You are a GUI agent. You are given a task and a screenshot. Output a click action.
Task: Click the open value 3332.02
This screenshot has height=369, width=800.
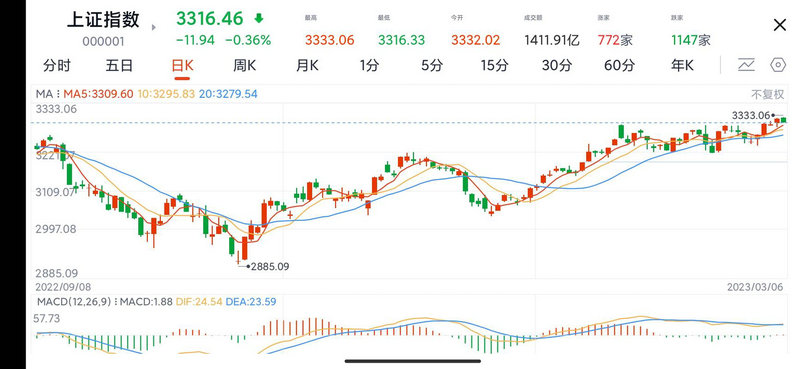tap(476, 40)
